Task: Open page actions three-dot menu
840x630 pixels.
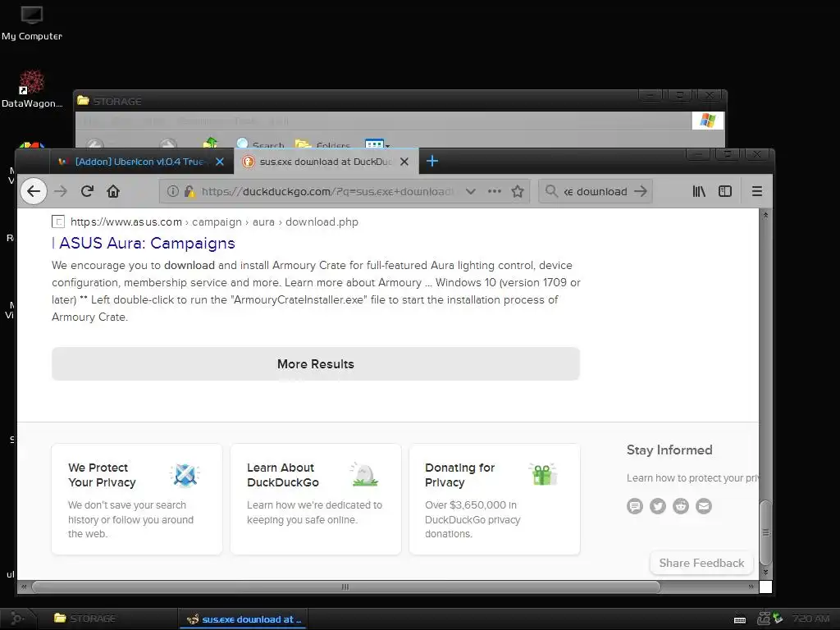Action: pos(495,191)
